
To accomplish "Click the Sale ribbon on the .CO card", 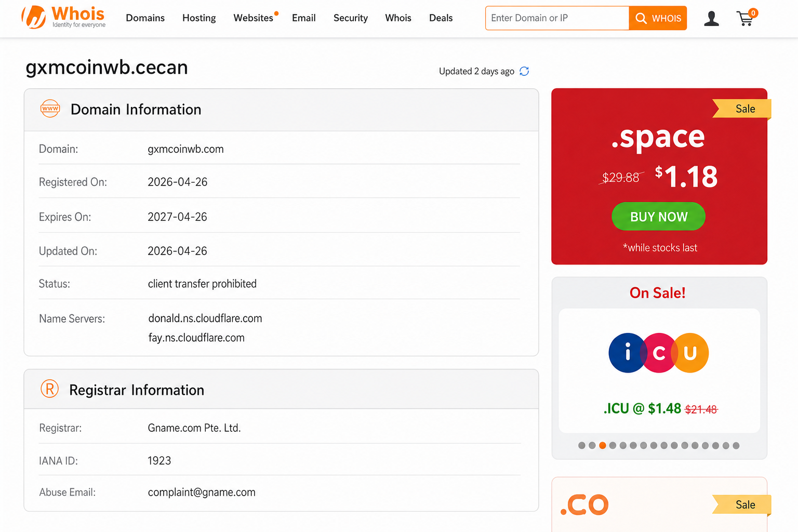I will (x=742, y=504).
